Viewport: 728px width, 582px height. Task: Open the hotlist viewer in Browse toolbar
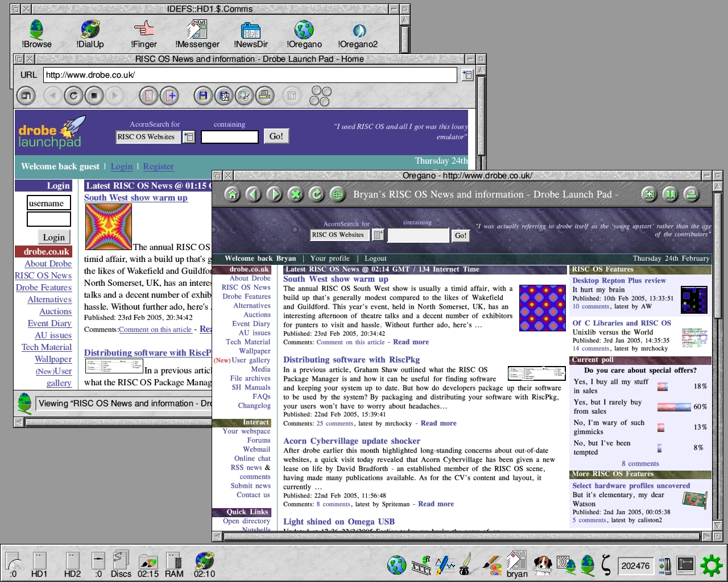pyautogui.click(x=148, y=95)
